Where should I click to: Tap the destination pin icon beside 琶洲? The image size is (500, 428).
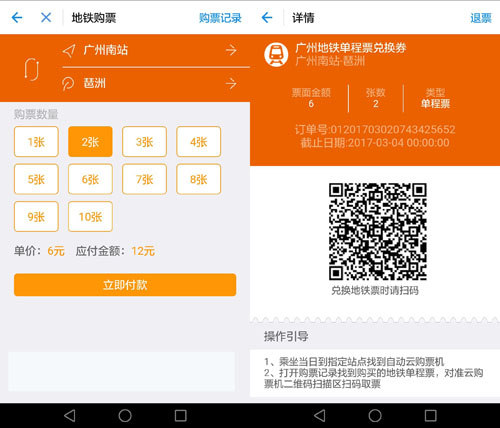point(68,83)
